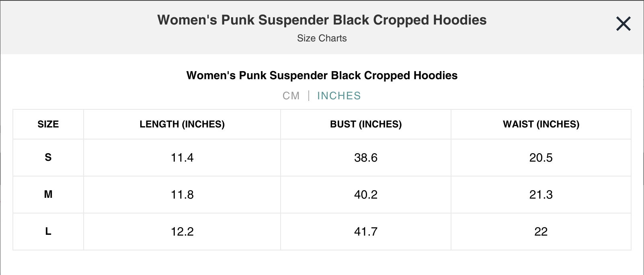Viewport: 644px width, 275px height.
Task: Click the BUST (INCHES) column header
Action: pos(365,124)
